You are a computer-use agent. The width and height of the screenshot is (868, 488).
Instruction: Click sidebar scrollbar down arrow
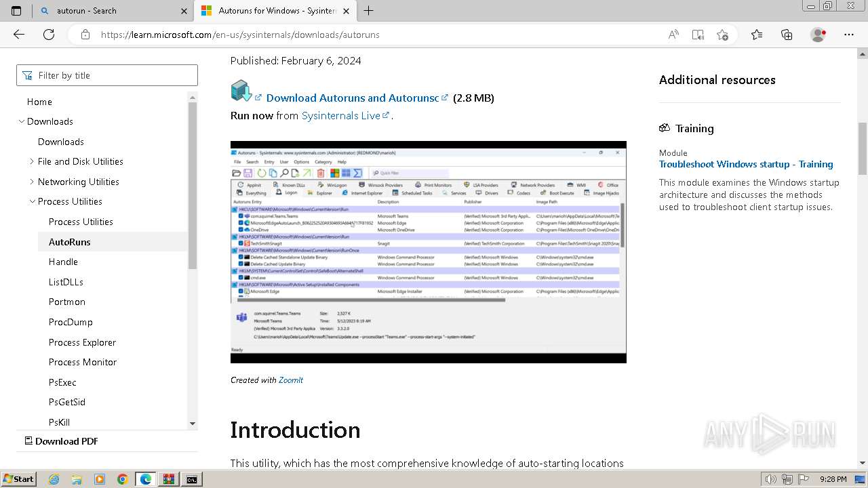tap(193, 423)
